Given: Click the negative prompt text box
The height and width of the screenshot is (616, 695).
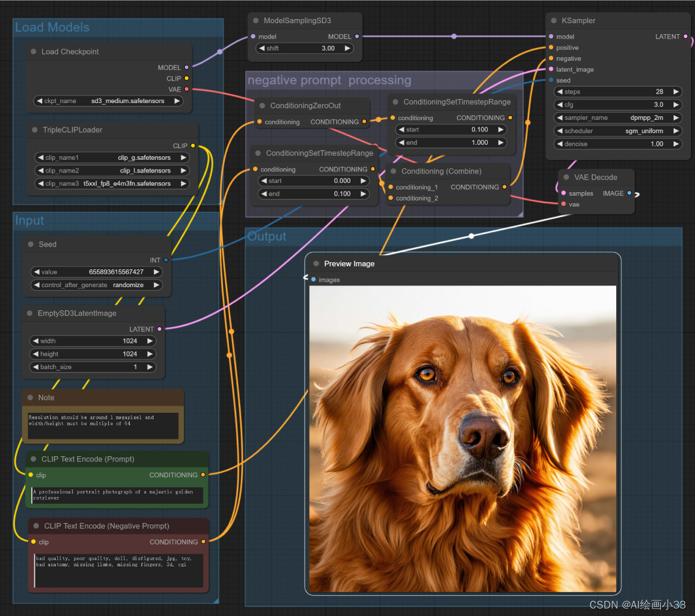Looking at the screenshot, I should coord(119,570).
